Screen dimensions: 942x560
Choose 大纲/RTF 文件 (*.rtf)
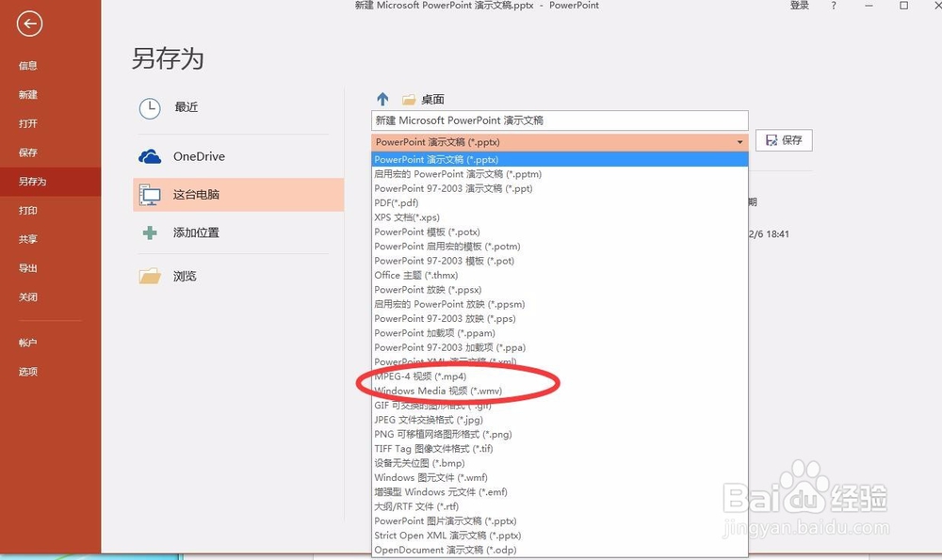(x=560, y=506)
